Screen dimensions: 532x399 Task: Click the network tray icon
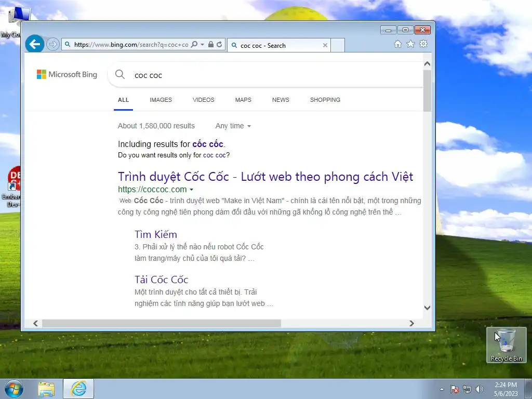(467, 389)
